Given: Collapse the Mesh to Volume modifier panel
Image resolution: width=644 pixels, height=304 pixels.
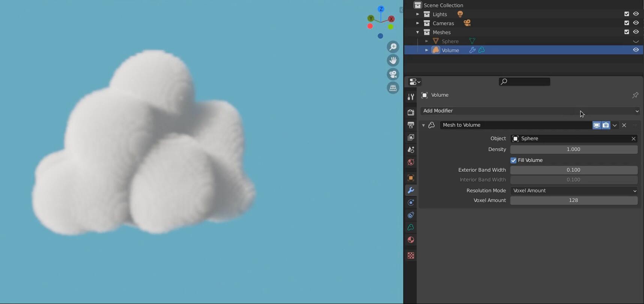Looking at the screenshot, I should (423, 125).
